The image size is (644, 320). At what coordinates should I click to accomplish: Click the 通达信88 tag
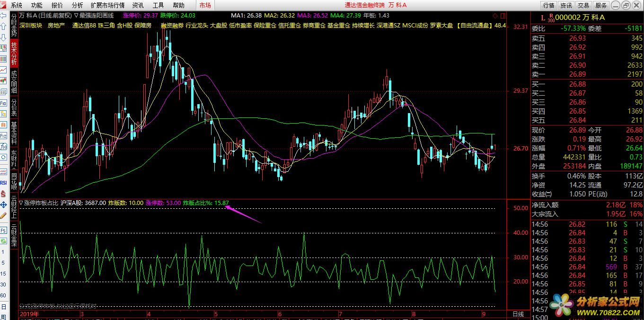tap(84, 26)
